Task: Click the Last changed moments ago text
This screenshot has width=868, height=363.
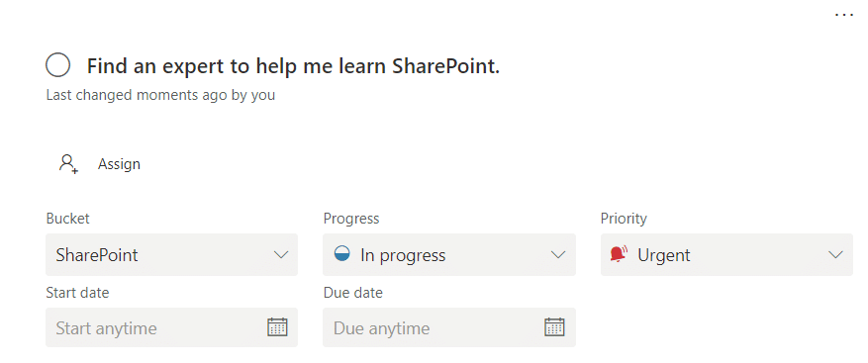Action: [x=160, y=95]
